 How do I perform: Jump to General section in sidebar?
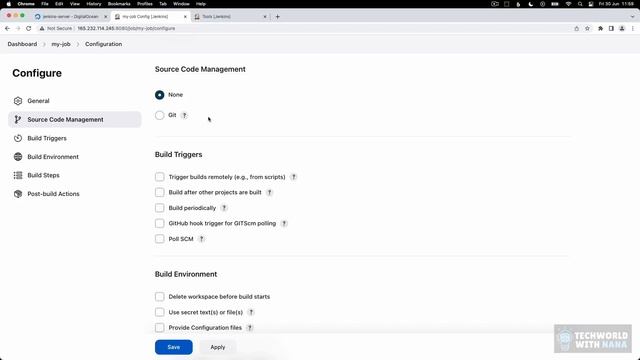click(75, 101)
